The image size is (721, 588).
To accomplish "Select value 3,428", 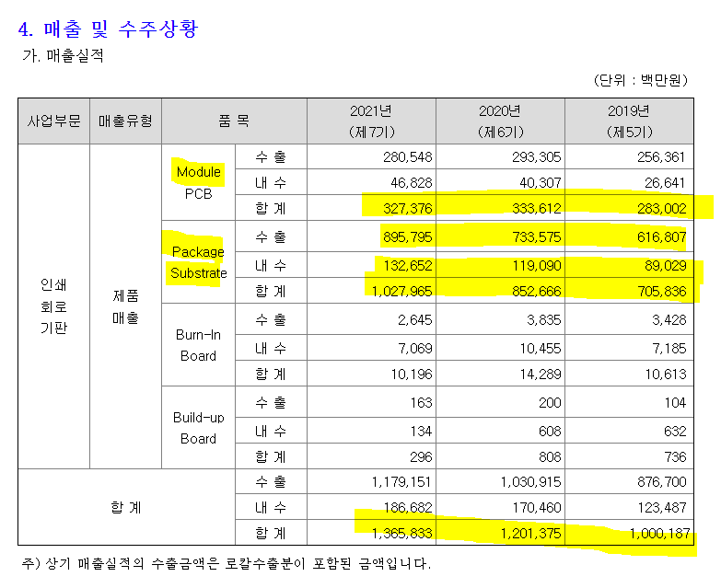I will coord(669,319).
